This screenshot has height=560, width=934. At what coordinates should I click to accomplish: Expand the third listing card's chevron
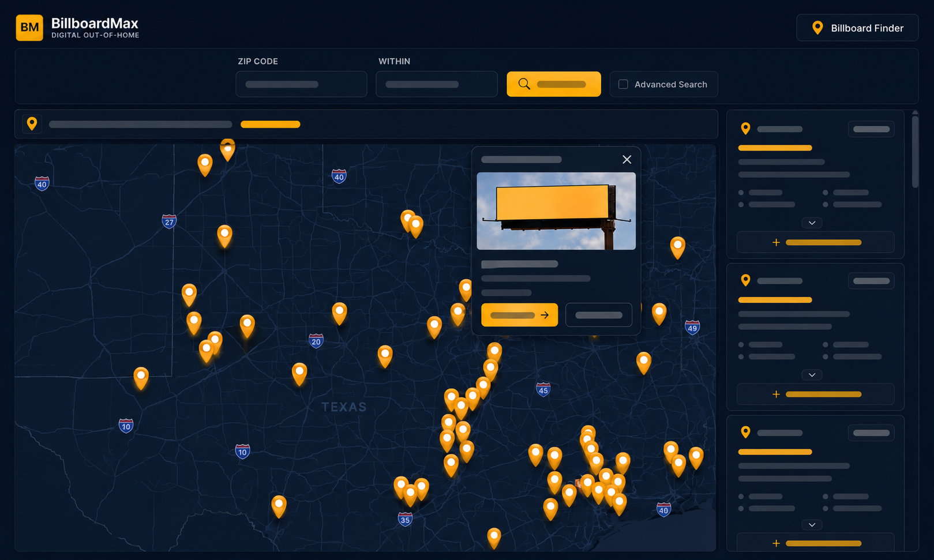pos(812,525)
